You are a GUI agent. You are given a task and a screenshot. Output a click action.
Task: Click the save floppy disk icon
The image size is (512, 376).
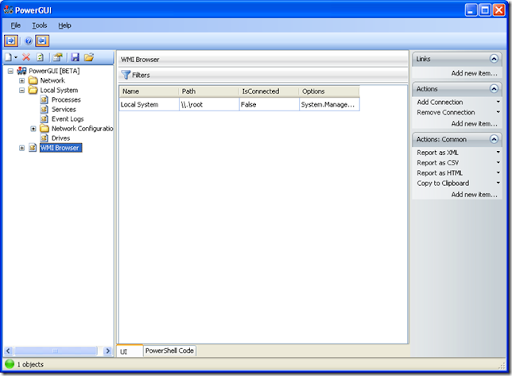coord(75,57)
